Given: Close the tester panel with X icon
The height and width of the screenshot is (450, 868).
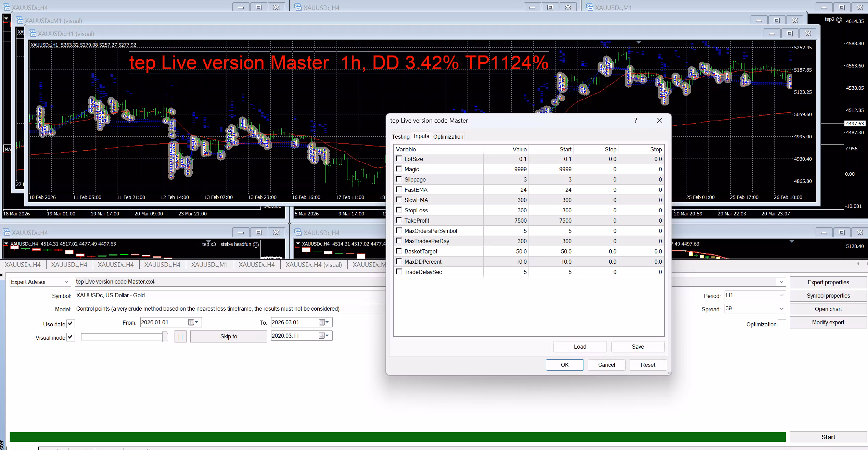Looking at the screenshot, I should tap(2, 275).
